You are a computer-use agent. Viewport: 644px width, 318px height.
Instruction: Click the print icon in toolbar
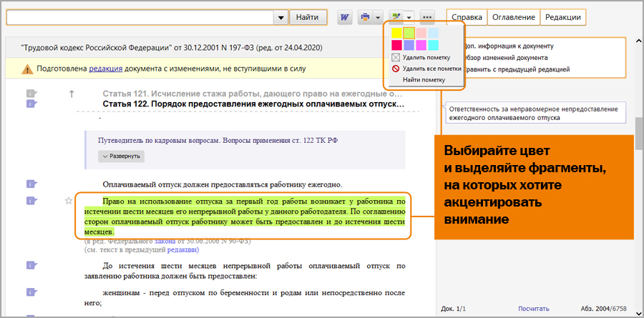pos(366,16)
